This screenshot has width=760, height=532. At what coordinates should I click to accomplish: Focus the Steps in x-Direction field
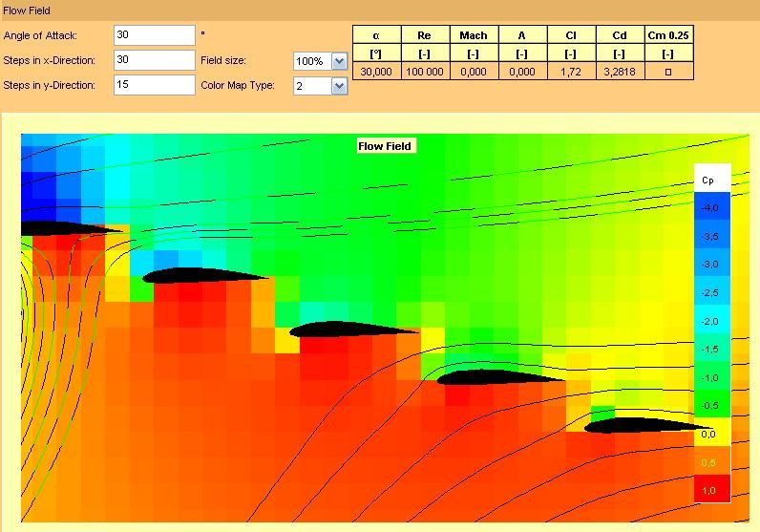(x=154, y=60)
